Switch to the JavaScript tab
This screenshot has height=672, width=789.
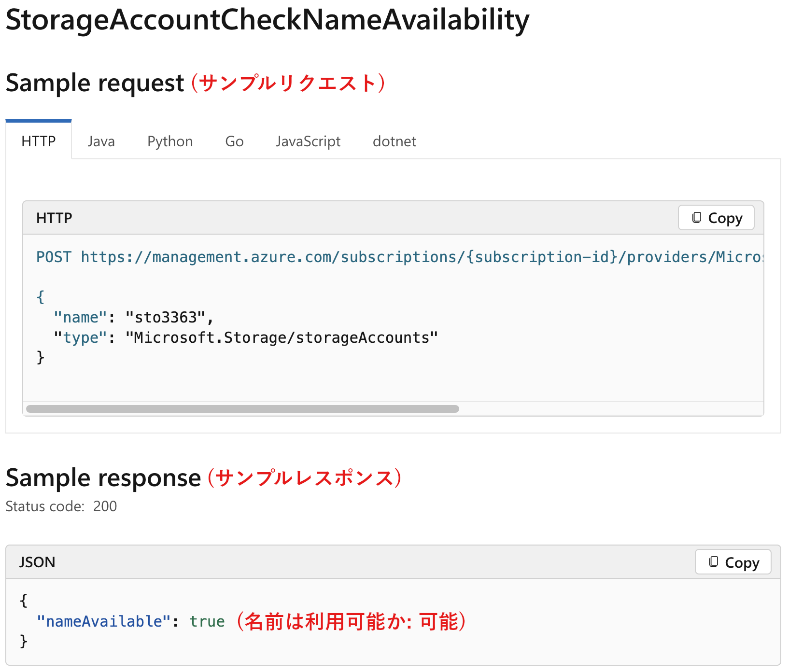[308, 141]
